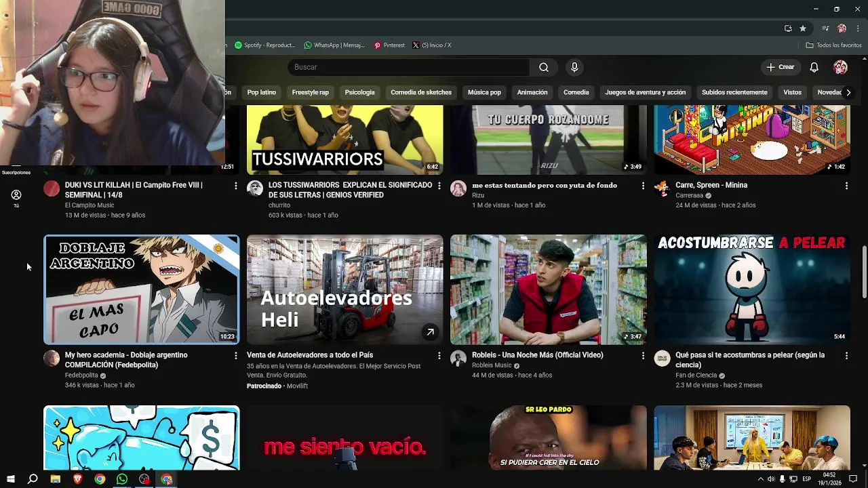
Task: Click the search magnifier button on YouTube
Action: click(544, 67)
